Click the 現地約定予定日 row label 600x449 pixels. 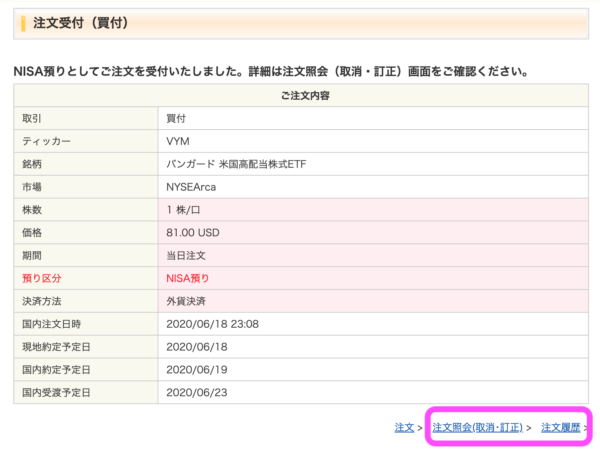click(x=56, y=347)
